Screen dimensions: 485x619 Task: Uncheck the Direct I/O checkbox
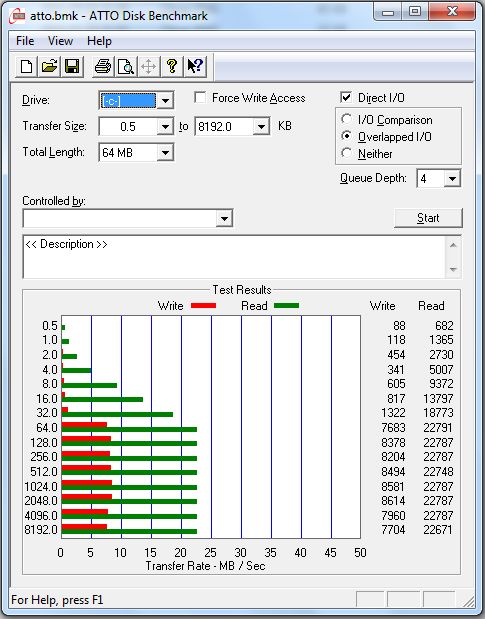coord(346,97)
